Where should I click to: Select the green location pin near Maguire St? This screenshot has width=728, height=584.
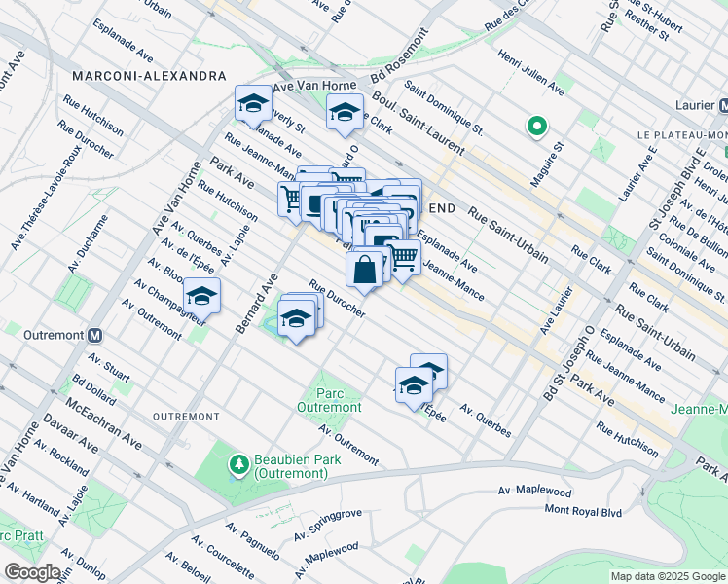point(535,126)
